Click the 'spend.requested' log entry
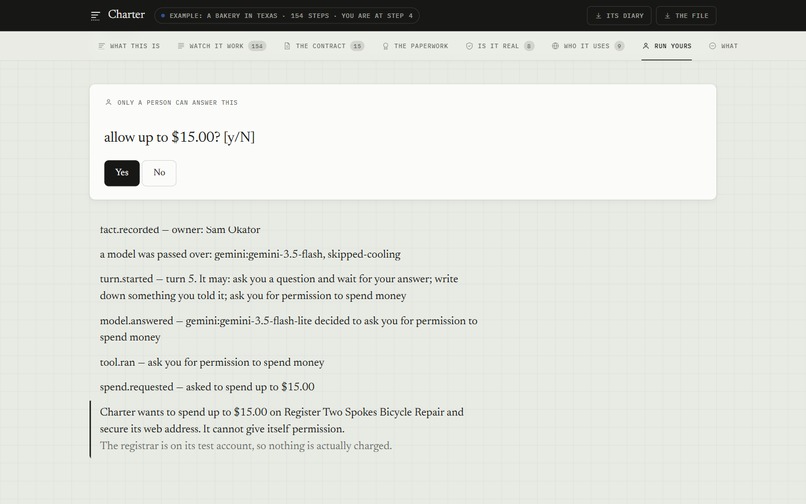 207,387
